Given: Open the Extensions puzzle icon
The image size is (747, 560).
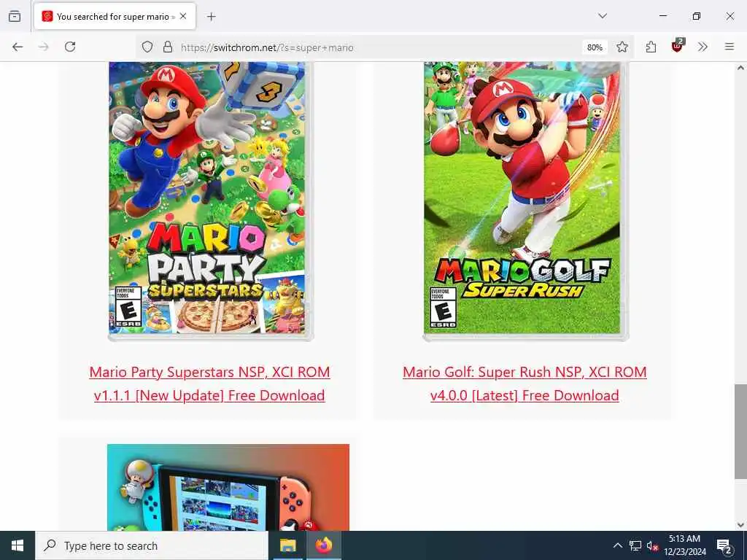Looking at the screenshot, I should (651, 47).
